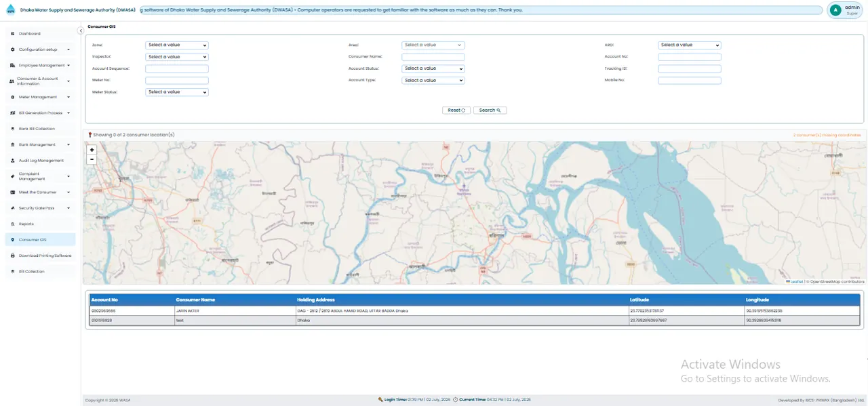The width and height of the screenshot is (868, 406).
Task: Click the Audit Log Management icon
Action: coord(12,161)
